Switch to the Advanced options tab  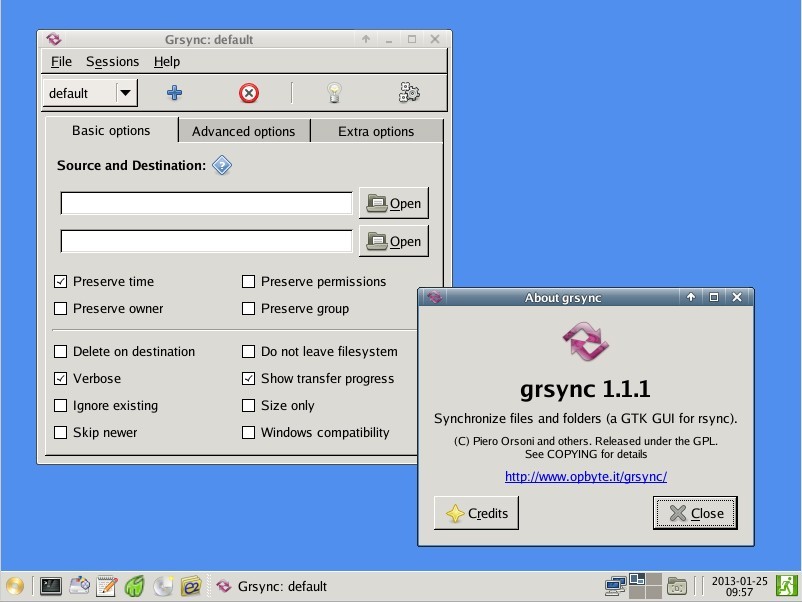[244, 131]
